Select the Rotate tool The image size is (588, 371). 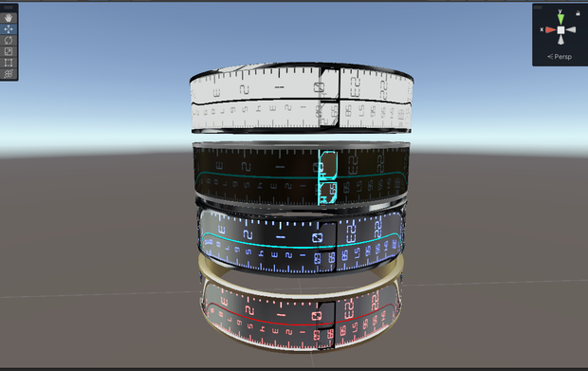[x=9, y=40]
